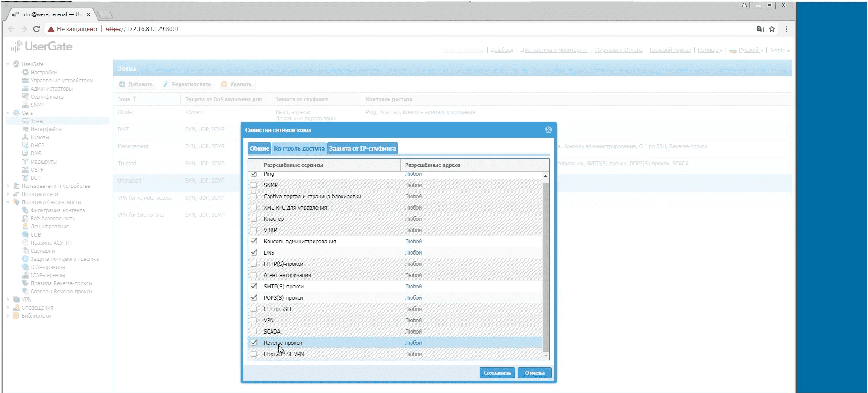Screen dimensions: 868x393
Task: Enable XML-RPC для управления checkbox
Action: 254,208
